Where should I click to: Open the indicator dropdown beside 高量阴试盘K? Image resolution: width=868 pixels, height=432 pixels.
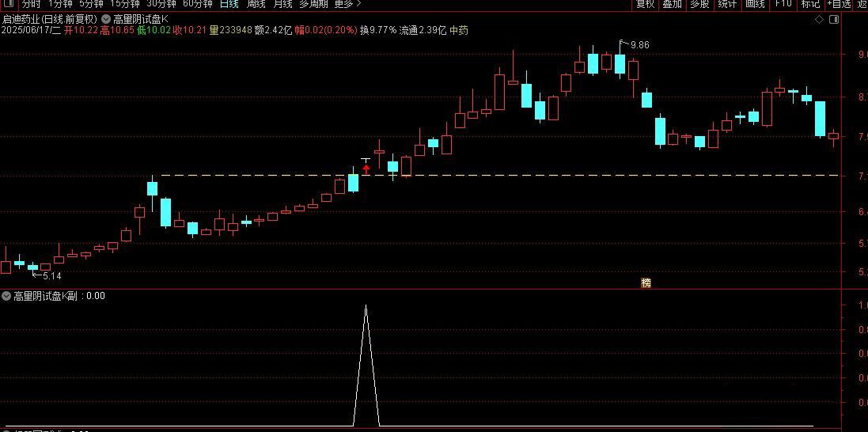[106, 18]
